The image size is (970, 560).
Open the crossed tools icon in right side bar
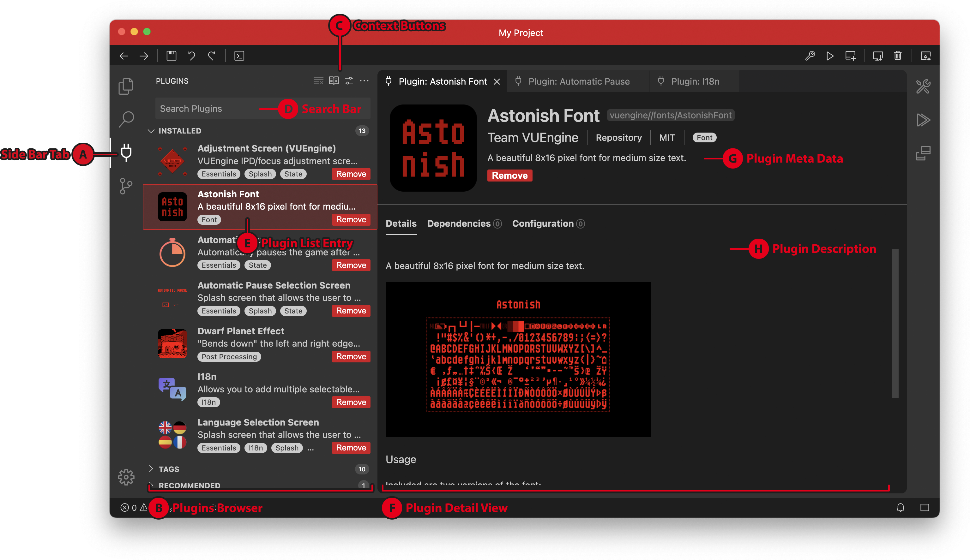point(923,86)
